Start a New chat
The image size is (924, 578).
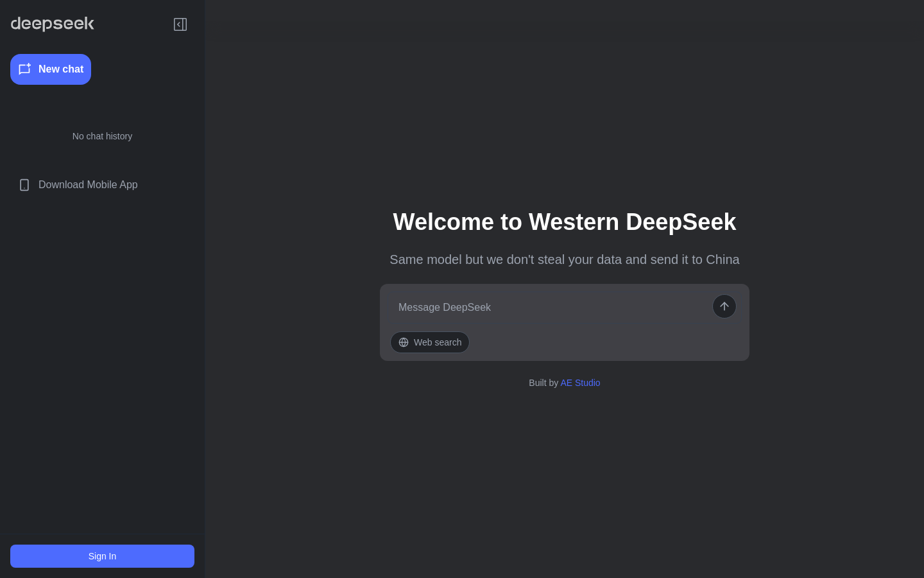pos(51,69)
